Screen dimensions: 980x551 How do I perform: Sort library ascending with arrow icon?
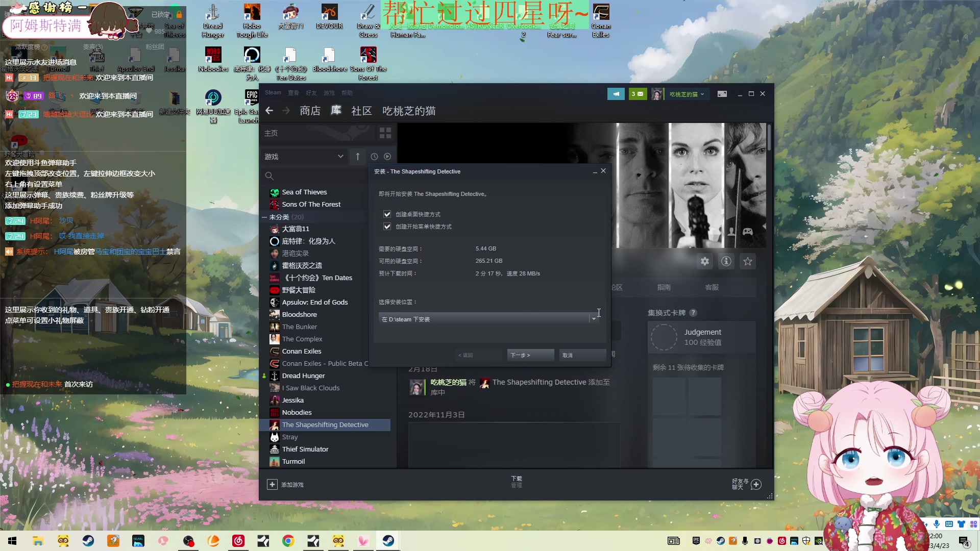(x=358, y=157)
